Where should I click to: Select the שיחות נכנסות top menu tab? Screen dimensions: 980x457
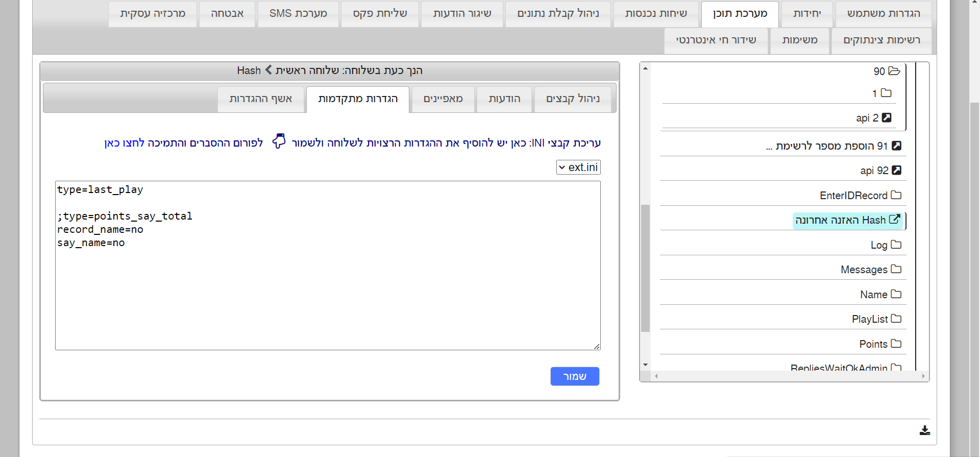coord(656,14)
